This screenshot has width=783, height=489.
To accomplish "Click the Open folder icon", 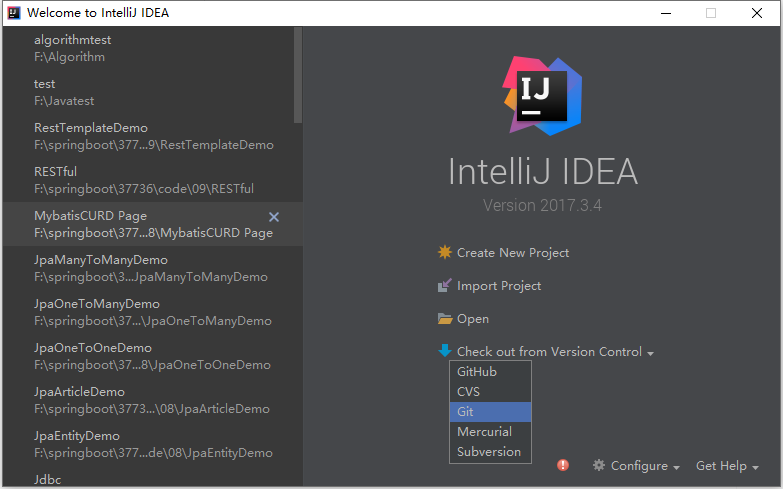I will (x=444, y=318).
